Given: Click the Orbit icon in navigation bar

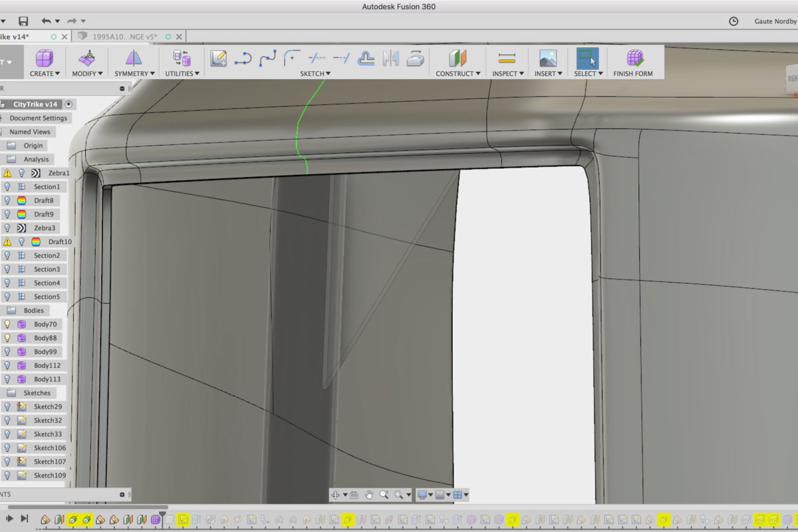Looking at the screenshot, I should coord(336,495).
